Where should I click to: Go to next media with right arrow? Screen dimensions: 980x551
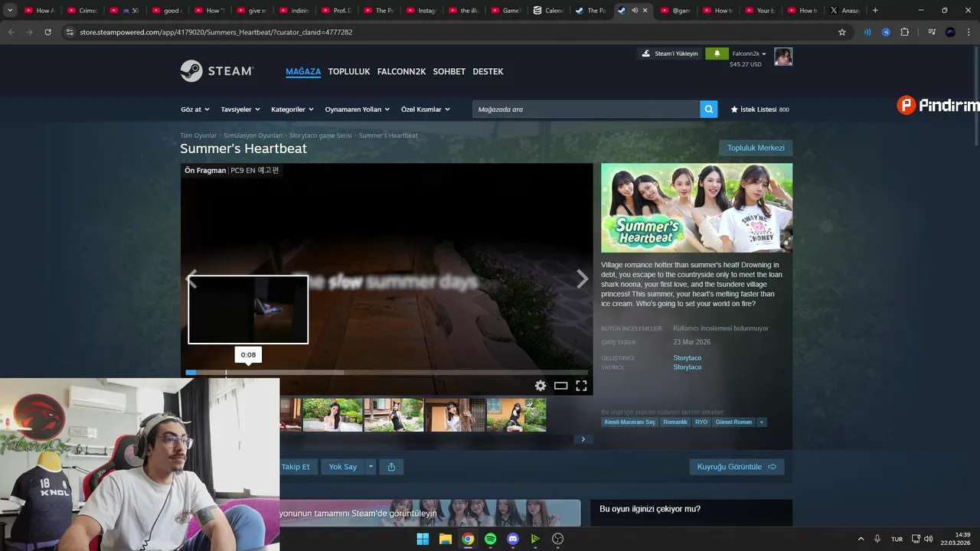coord(582,279)
